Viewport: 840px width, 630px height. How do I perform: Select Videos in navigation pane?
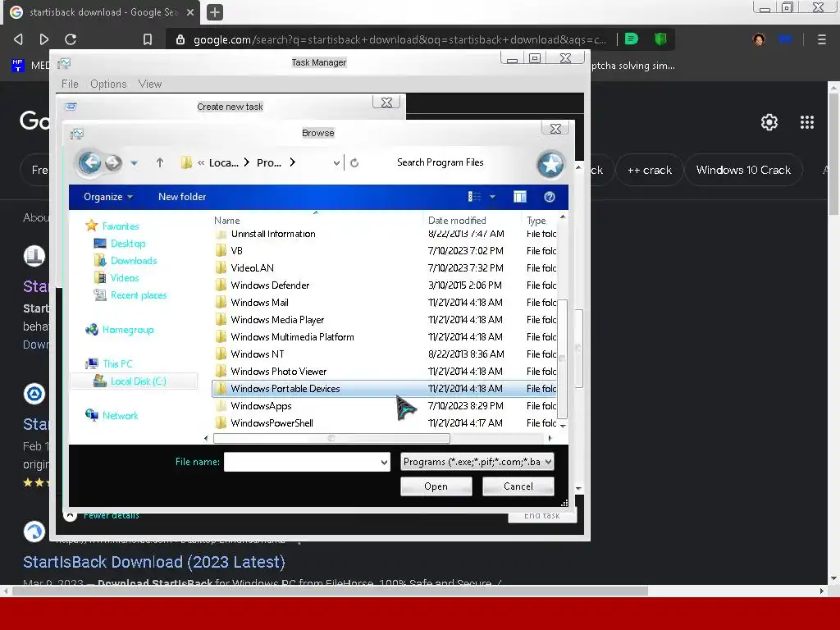tap(116, 278)
